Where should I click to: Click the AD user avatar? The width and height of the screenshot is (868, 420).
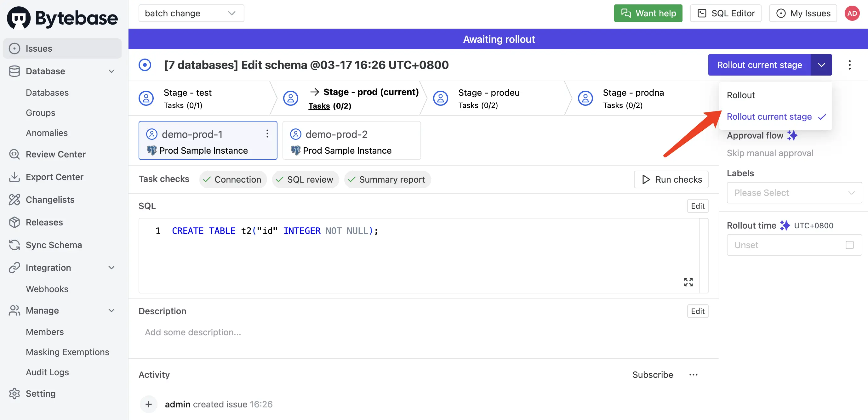(852, 13)
